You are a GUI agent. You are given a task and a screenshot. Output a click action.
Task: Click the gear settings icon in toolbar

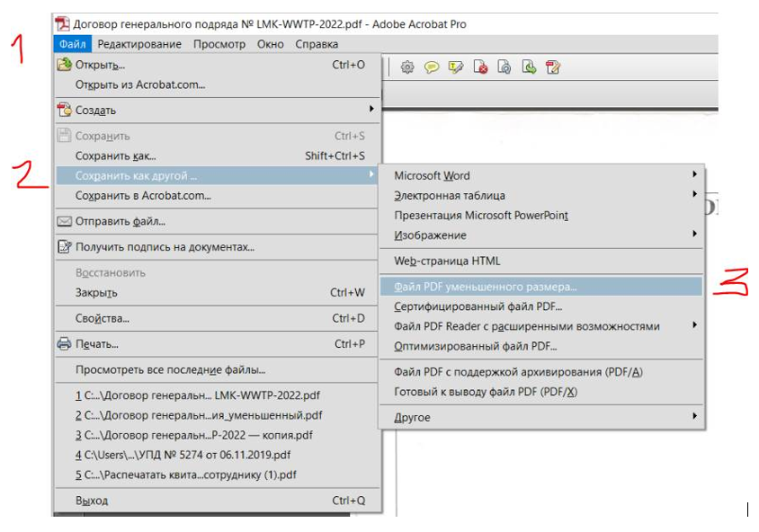pos(407,67)
